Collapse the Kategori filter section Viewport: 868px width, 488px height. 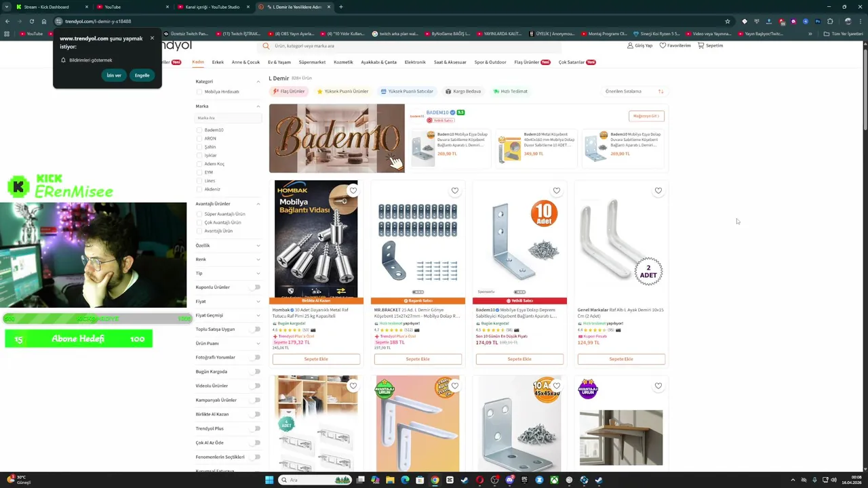[258, 81]
